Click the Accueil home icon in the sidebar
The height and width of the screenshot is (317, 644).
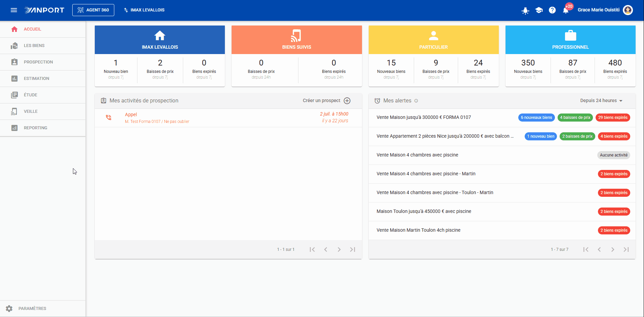pos(14,29)
